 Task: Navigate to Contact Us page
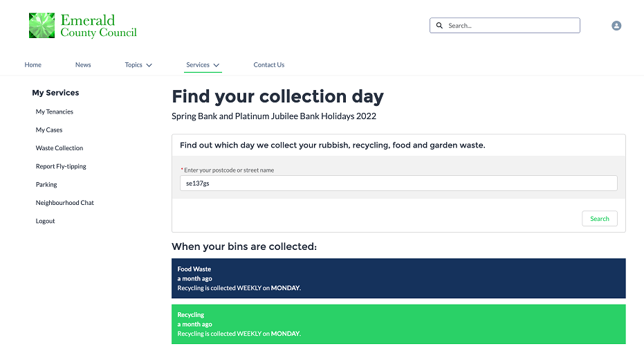click(x=269, y=65)
